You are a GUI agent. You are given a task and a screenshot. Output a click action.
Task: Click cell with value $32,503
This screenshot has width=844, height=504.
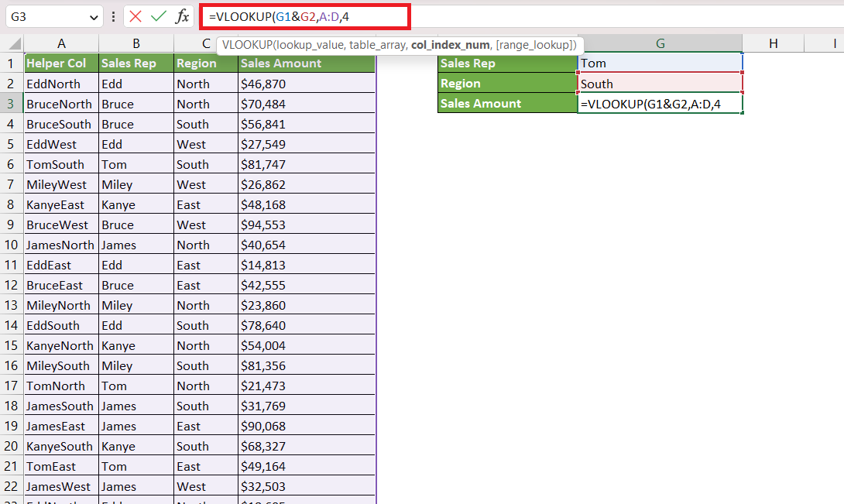click(x=307, y=487)
